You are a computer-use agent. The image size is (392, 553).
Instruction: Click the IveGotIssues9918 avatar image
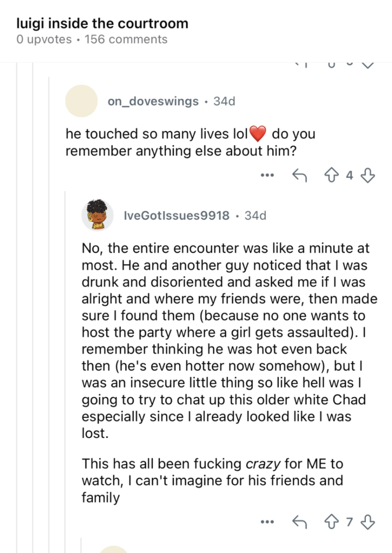click(x=97, y=215)
